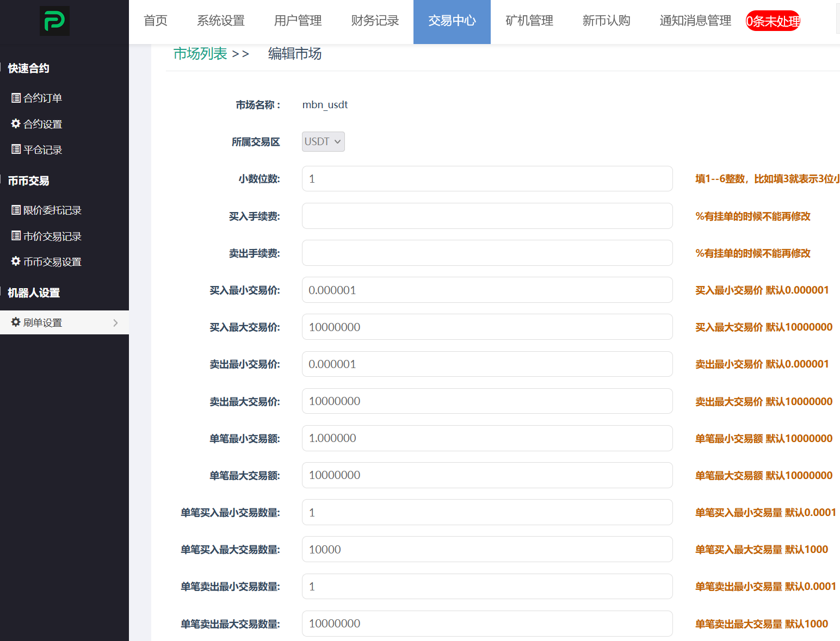The image size is (840, 641).
Task: Click the list icon beside 合约订单
Action: (x=16, y=98)
